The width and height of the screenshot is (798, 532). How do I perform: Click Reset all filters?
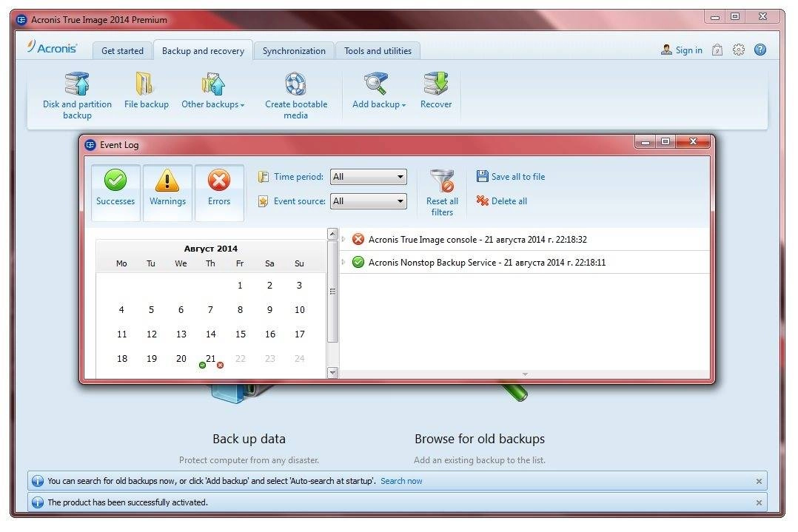442,193
